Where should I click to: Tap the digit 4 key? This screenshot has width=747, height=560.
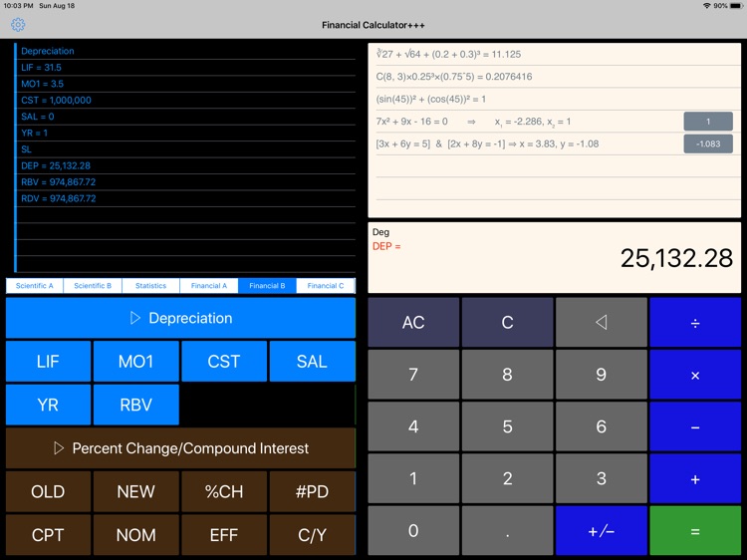[x=413, y=426]
